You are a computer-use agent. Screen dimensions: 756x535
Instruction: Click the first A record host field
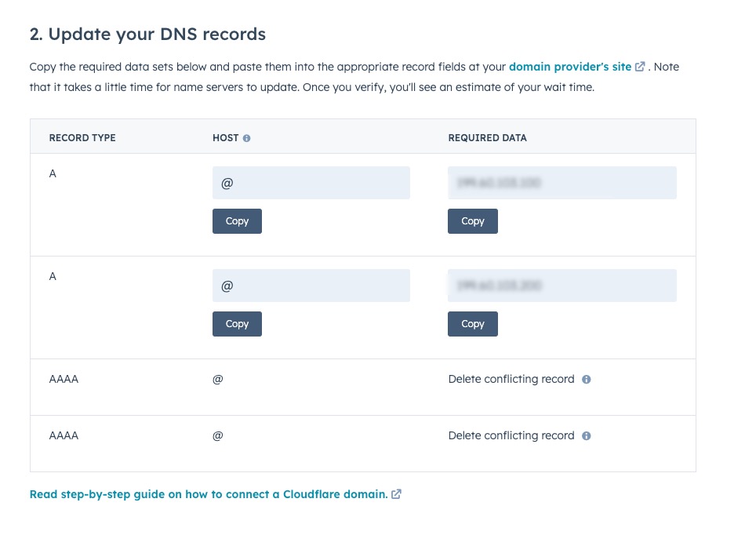[x=311, y=183]
